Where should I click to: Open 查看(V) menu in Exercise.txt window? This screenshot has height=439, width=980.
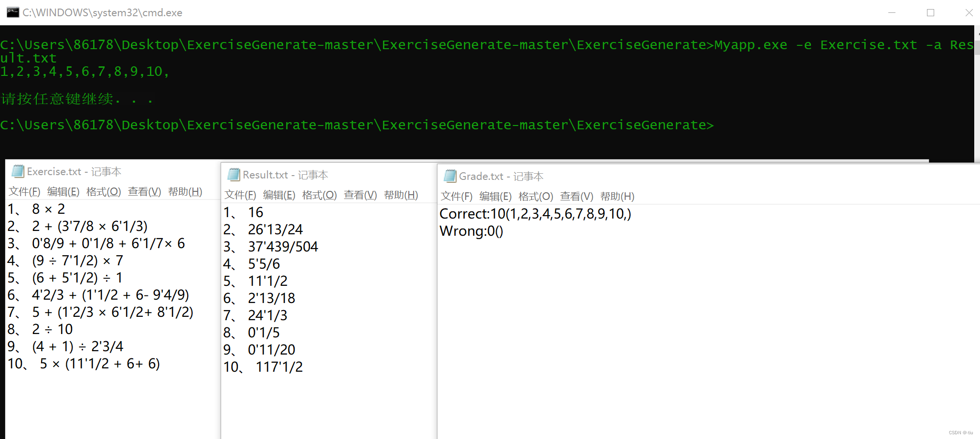tap(145, 192)
